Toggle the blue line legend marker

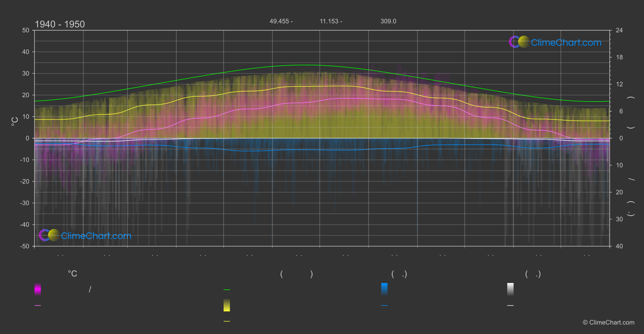coord(384,306)
